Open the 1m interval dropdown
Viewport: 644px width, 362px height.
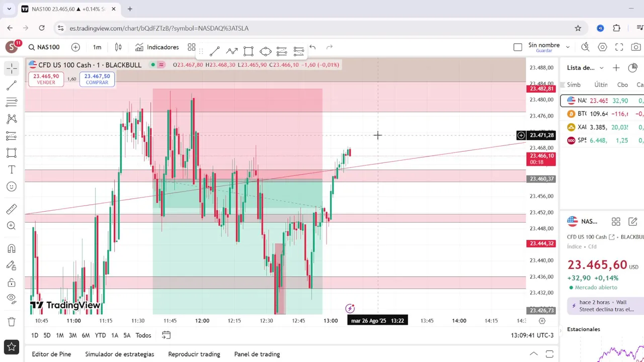pyautogui.click(x=97, y=47)
